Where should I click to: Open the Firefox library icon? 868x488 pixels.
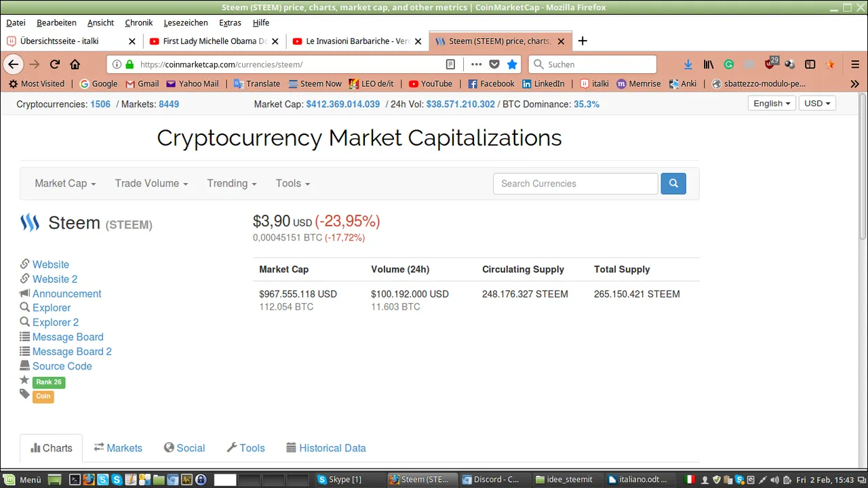click(x=709, y=64)
